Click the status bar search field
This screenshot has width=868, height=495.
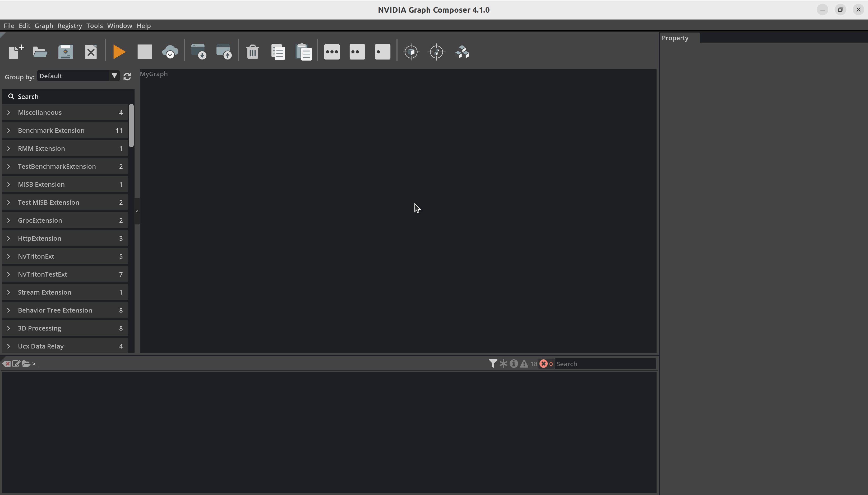tap(604, 364)
